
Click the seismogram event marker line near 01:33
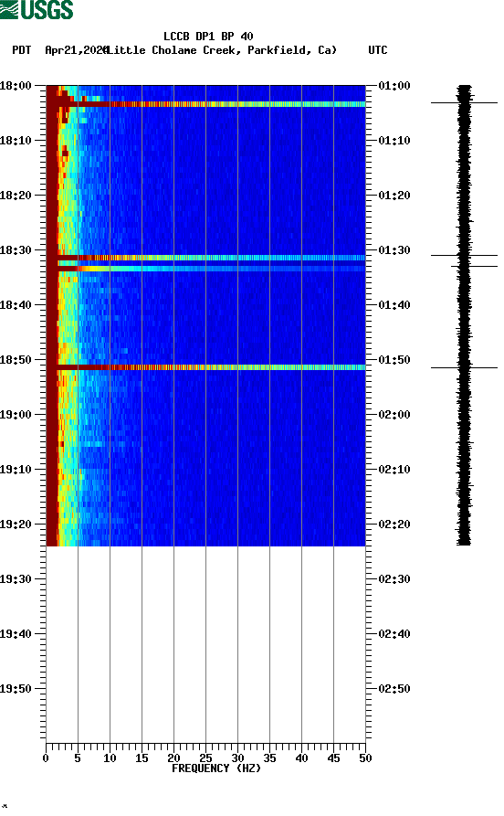pyautogui.click(x=474, y=267)
